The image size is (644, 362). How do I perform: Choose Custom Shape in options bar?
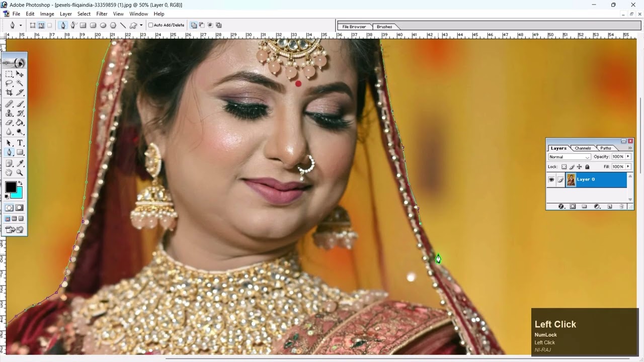pos(133,25)
